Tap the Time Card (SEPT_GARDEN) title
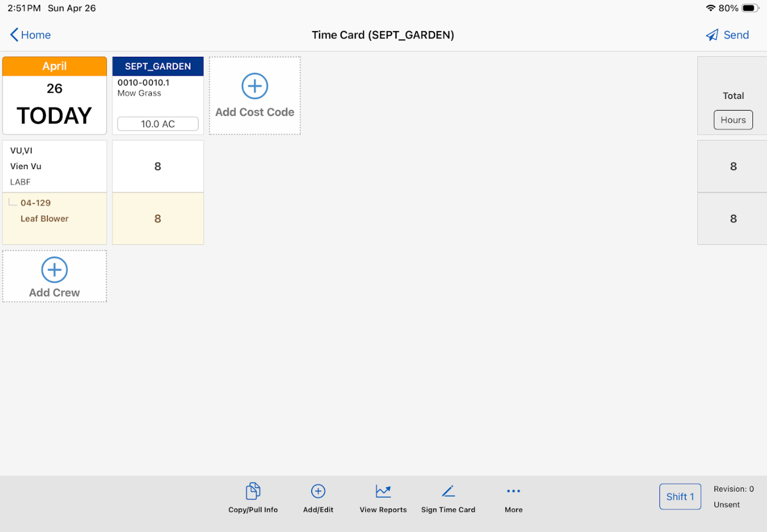The height and width of the screenshot is (532, 767). point(383,35)
